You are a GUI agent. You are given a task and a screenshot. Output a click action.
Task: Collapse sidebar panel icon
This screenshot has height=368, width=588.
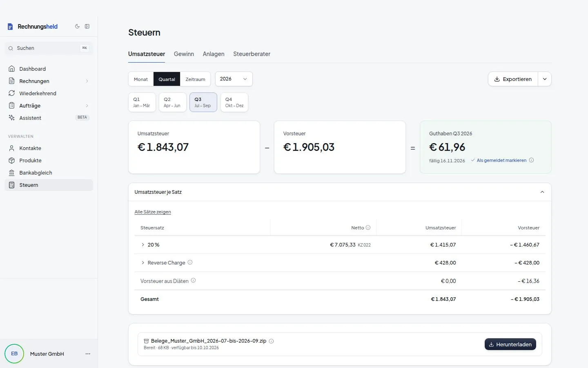tap(87, 26)
